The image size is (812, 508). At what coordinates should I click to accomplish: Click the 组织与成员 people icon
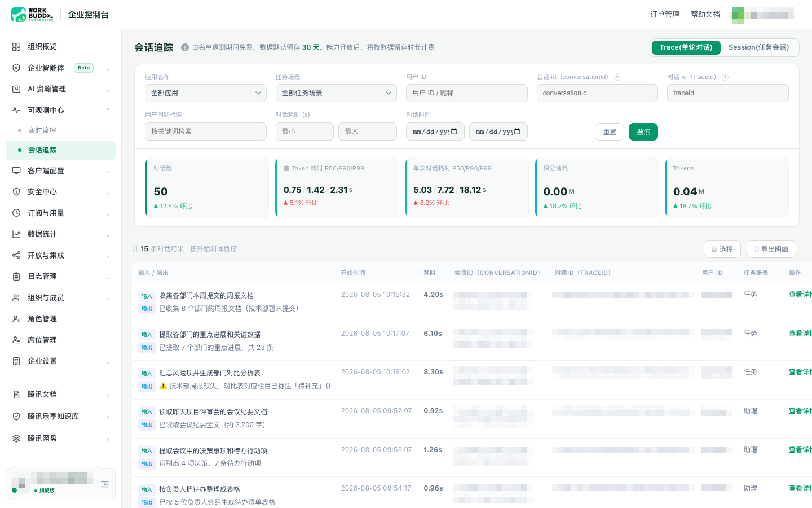tap(16, 297)
